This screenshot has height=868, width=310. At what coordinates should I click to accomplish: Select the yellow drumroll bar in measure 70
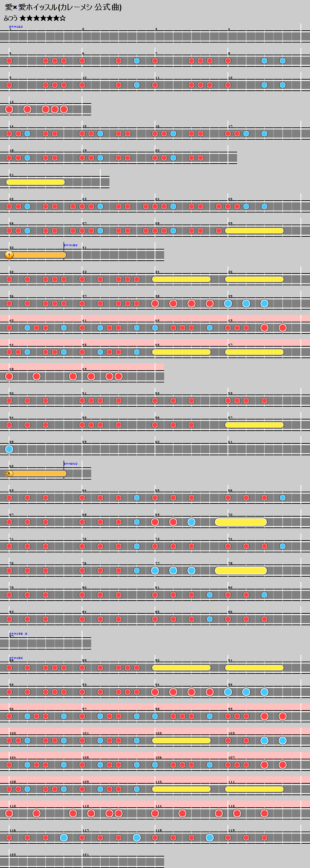241,522
